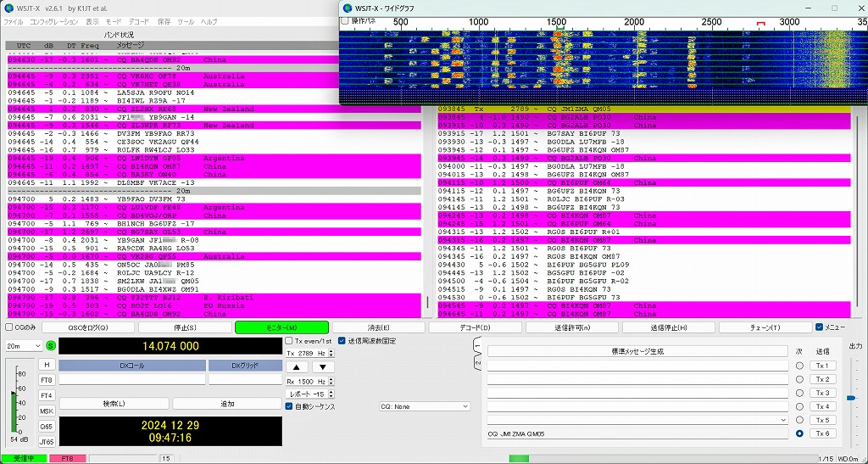Click the 消去(E) button

coord(379,327)
